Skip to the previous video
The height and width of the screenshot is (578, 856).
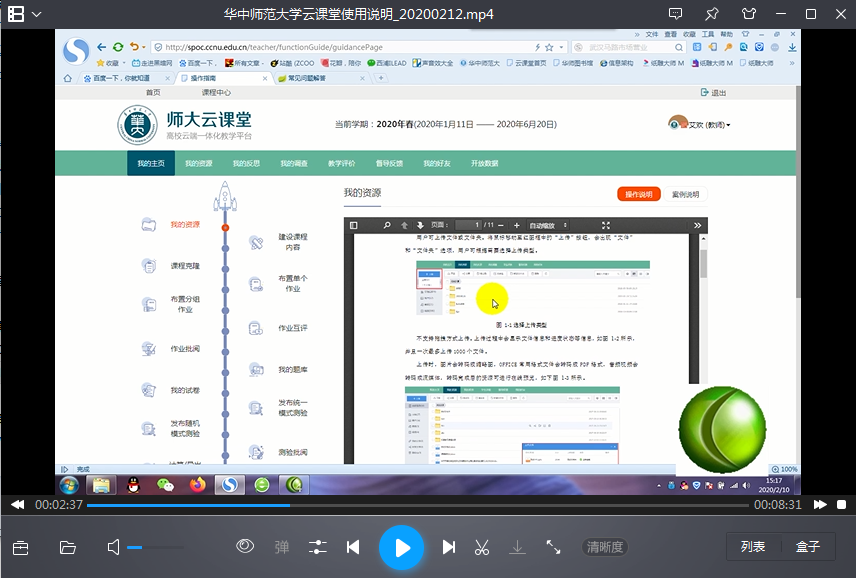click(x=353, y=547)
